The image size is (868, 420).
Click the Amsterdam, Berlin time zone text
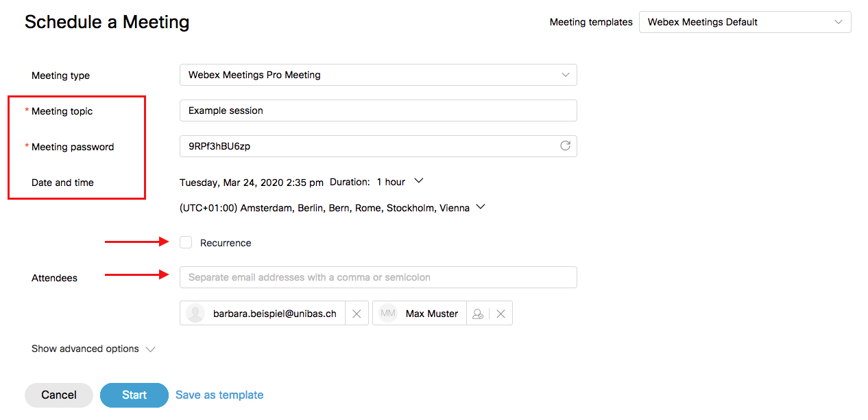point(324,208)
